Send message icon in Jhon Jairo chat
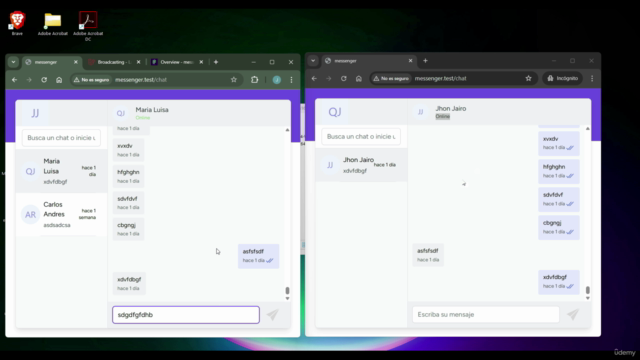The height and width of the screenshot is (360, 640). (x=573, y=314)
